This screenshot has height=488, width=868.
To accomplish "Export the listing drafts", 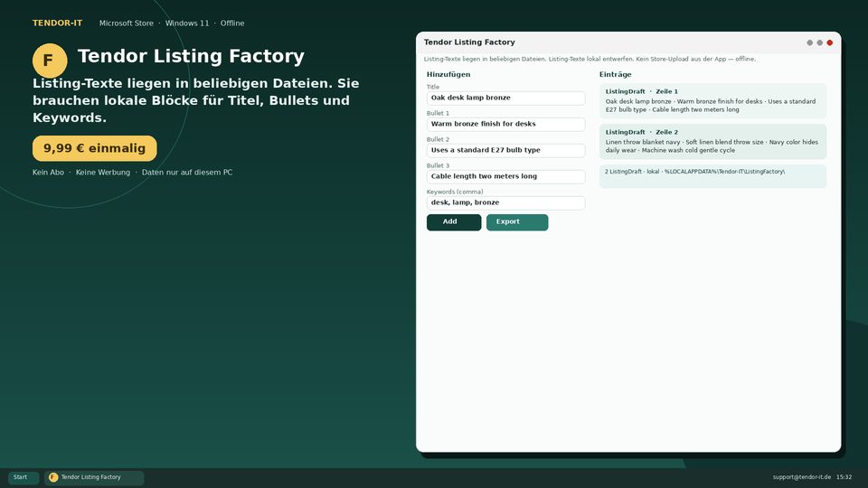I will pos(517,222).
